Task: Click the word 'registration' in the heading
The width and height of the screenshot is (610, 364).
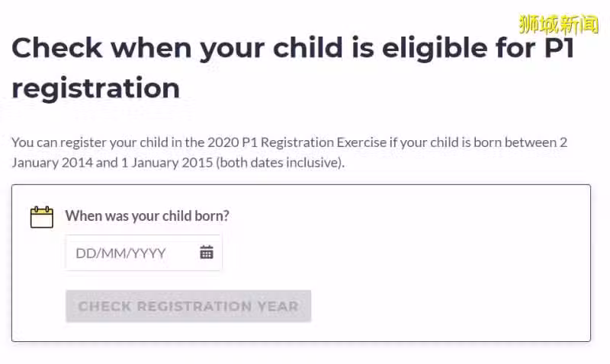Action: [x=96, y=88]
